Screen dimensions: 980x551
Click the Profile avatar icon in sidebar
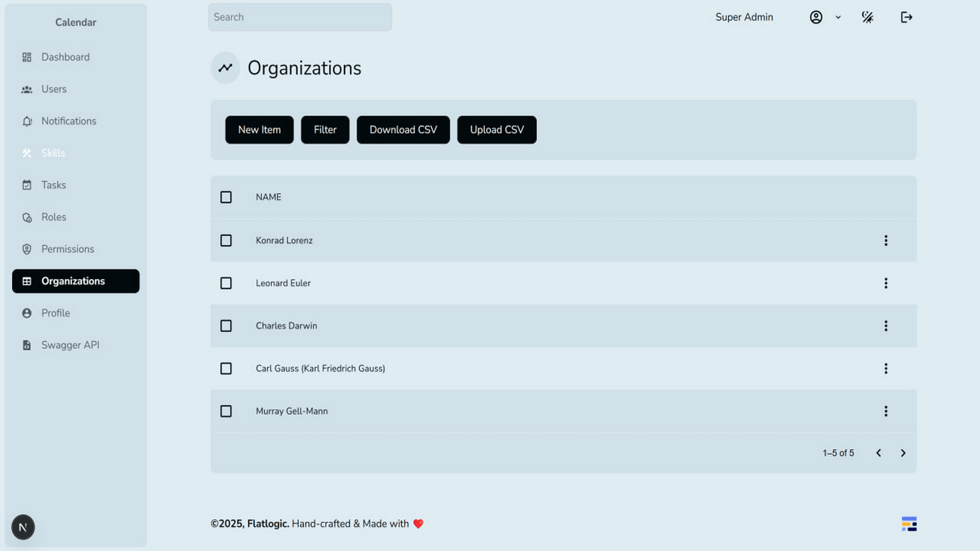pyautogui.click(x=27, y=313)
